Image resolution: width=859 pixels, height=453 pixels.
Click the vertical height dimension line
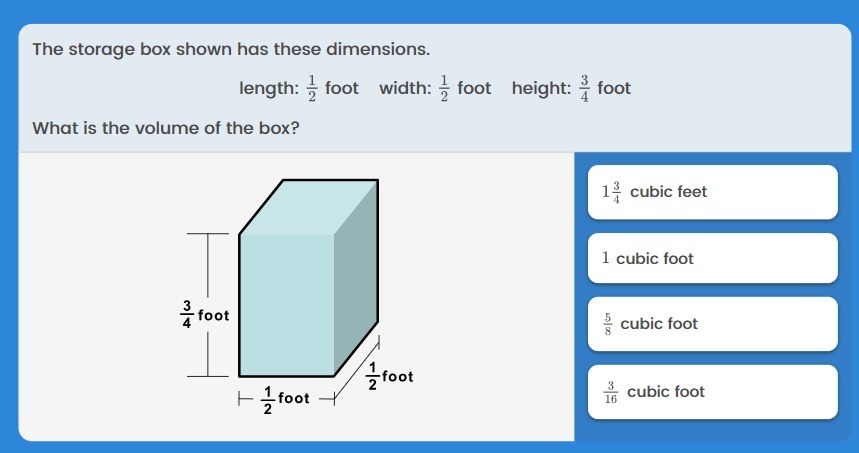(x=208, y=305)
